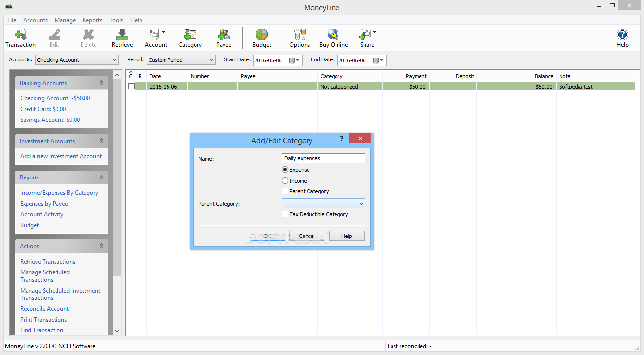Screen dimensions: 644x355
Task: Open the Credit Card: $0.00 link
Action: tap(43, 109)
